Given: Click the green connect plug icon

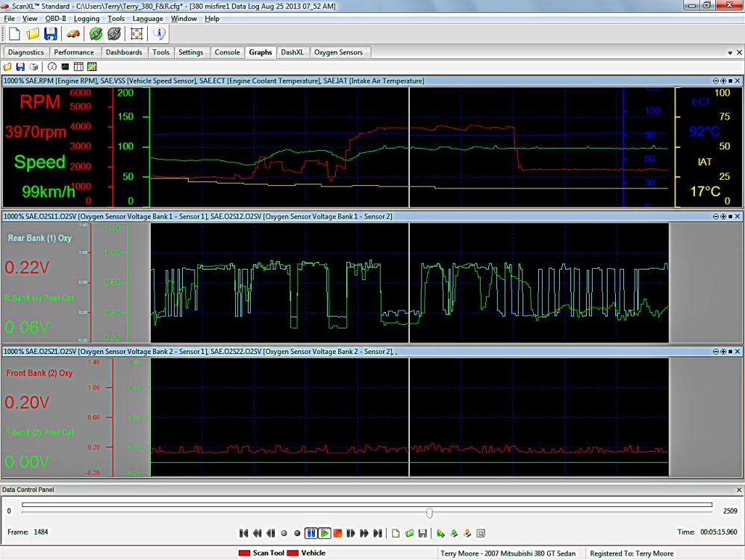Looking at the screenshot, I should [x=96, y=34].
